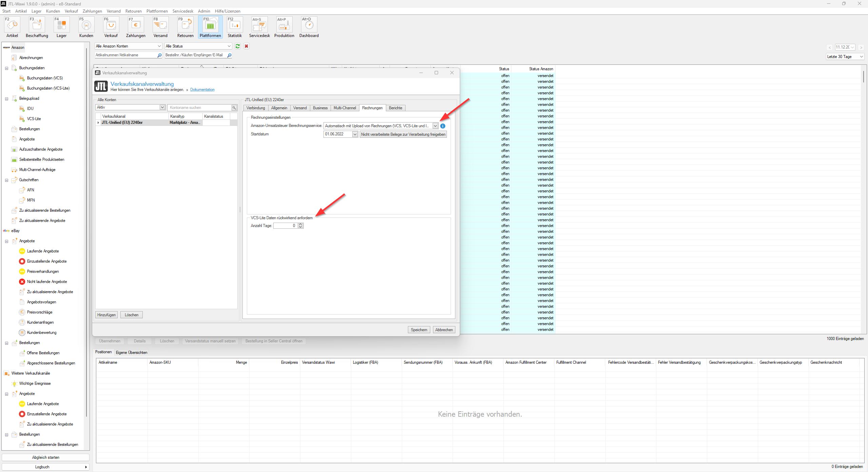Open the Startdatum date picker dropdown
The height and width of the screenshot is (472, 868).
click(x=355, y=134)
